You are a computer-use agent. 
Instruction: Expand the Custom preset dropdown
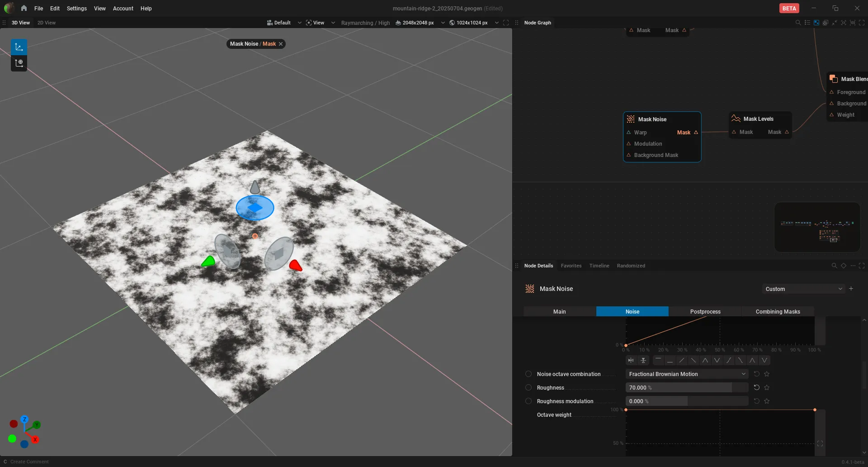point(803,289)
